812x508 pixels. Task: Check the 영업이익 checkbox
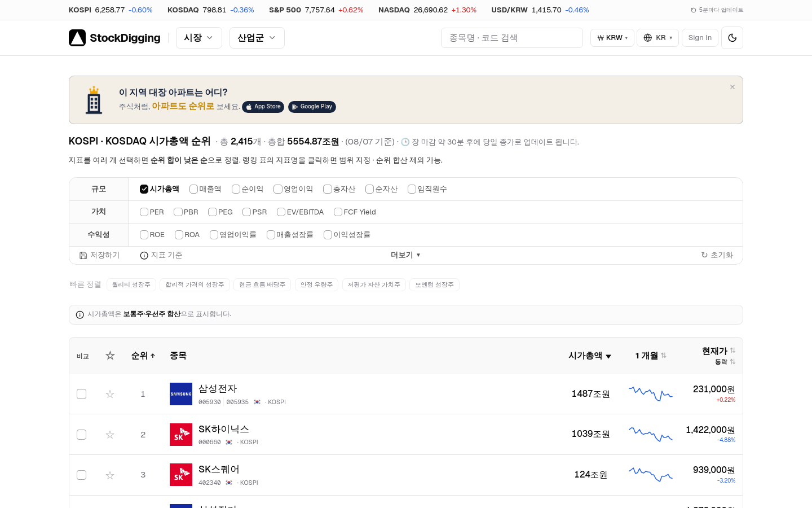277,189
